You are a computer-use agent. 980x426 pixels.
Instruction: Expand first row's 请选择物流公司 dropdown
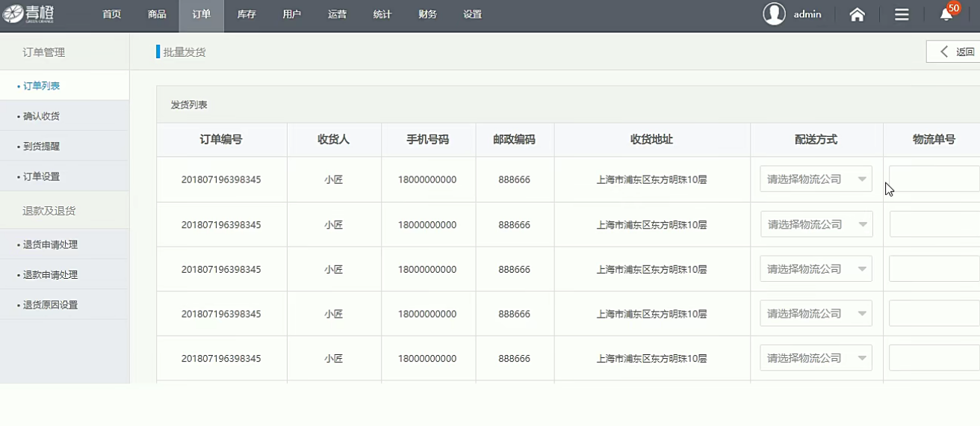pyautogui.click(x=816, y=179)
